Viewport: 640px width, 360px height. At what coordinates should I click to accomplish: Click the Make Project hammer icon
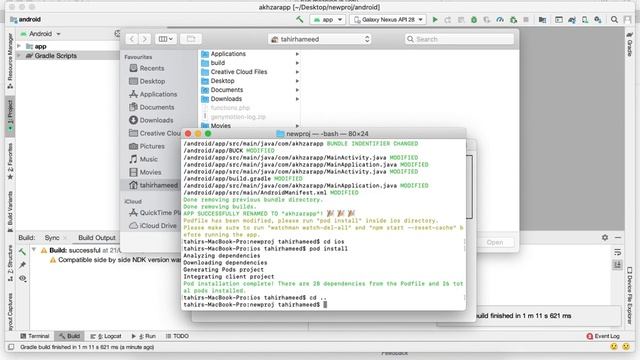point(300,19)
